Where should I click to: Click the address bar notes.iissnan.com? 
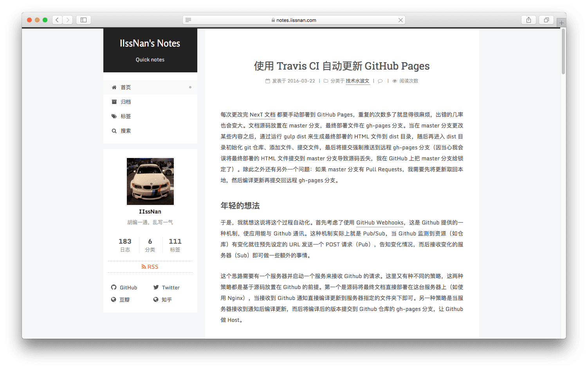click(294, 20)
